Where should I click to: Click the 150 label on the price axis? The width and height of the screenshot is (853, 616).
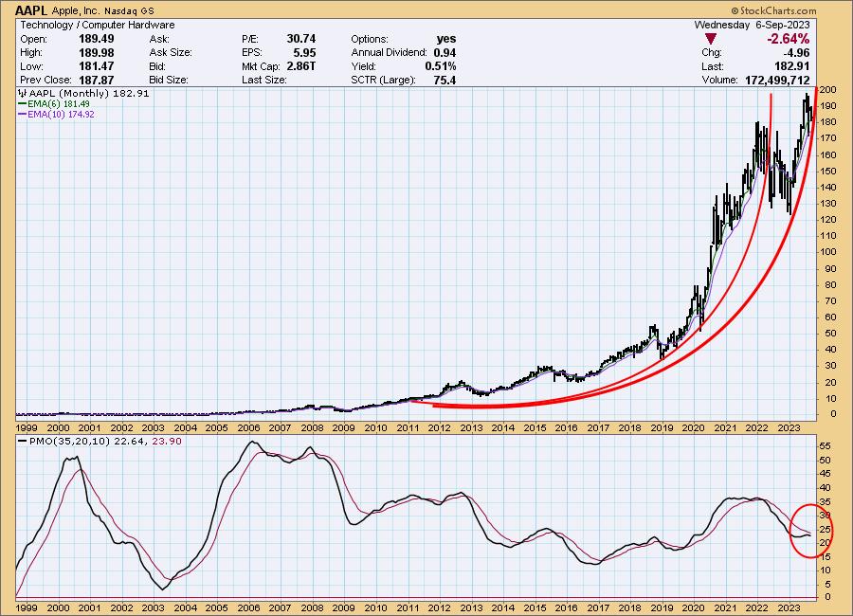[x=828, y=171]
